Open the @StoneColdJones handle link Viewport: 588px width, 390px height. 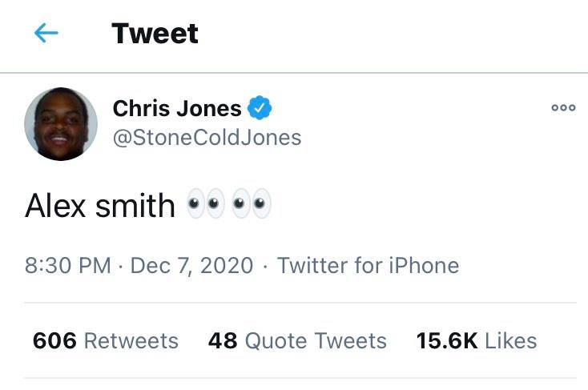click(207, 138)
